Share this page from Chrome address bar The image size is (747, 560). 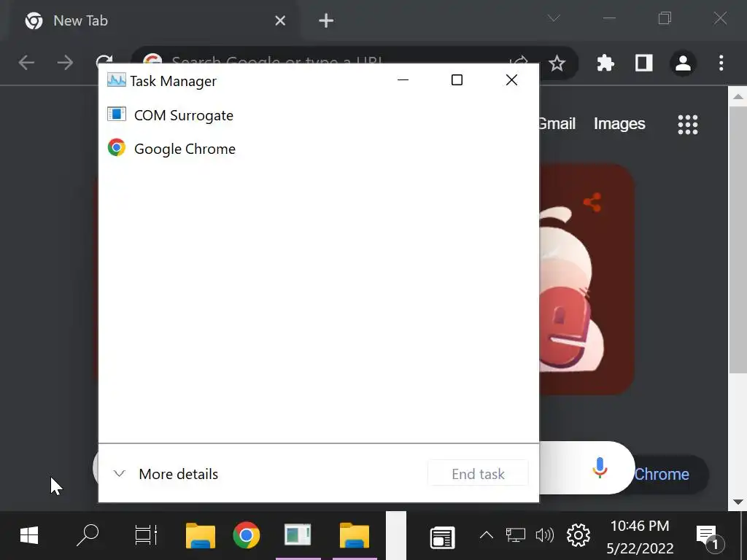pyautogui.click(x=519, y=60)
